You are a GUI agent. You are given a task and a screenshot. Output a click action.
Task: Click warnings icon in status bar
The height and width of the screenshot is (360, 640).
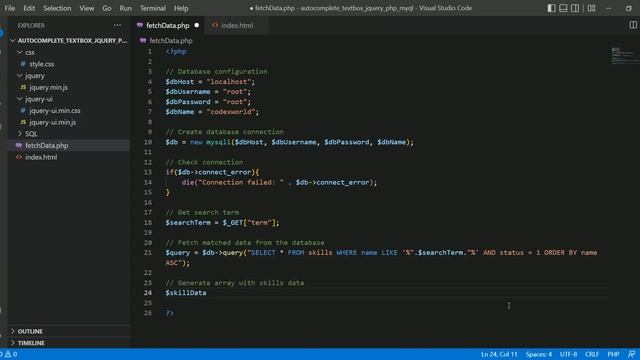point(8,354)
